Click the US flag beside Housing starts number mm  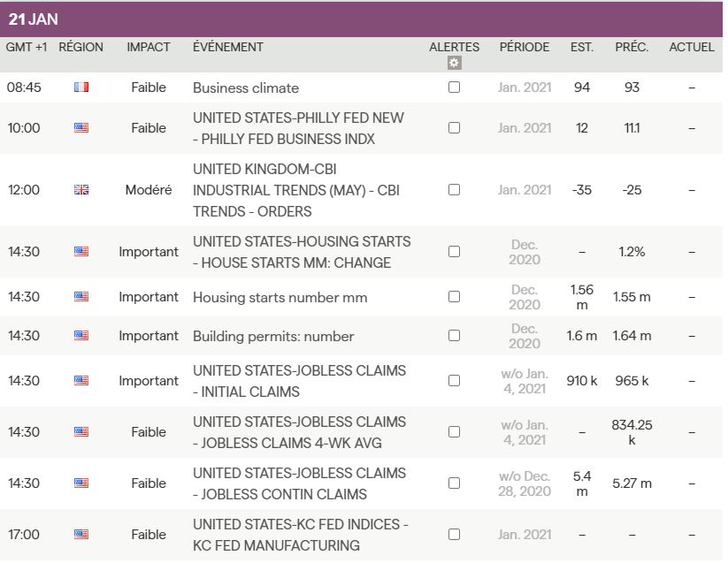click(x=81, y=297)
